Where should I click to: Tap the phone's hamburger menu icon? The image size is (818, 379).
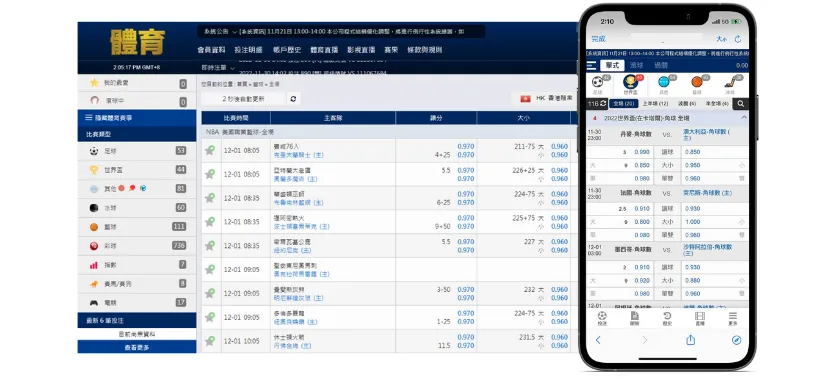[x=591, y=66]
